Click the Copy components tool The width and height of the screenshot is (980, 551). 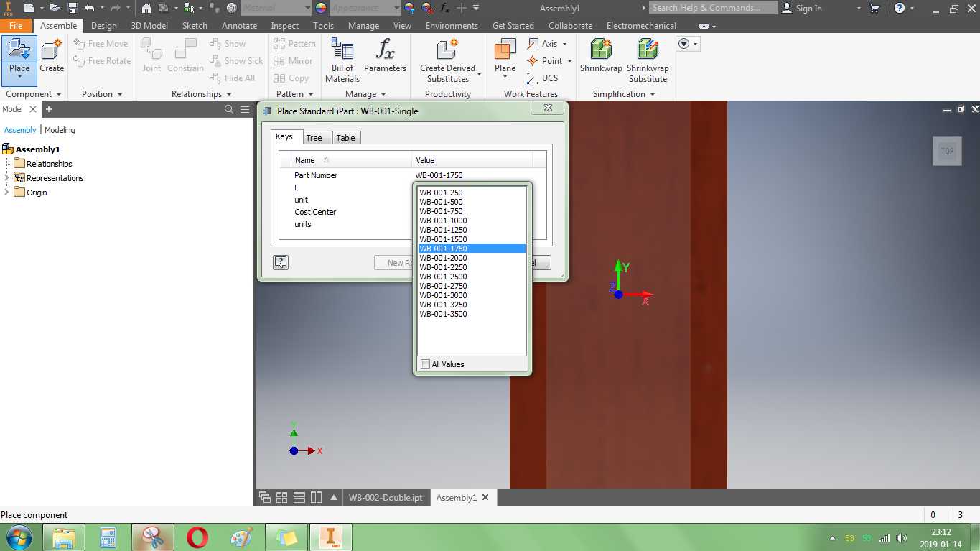tap(291, 78)
